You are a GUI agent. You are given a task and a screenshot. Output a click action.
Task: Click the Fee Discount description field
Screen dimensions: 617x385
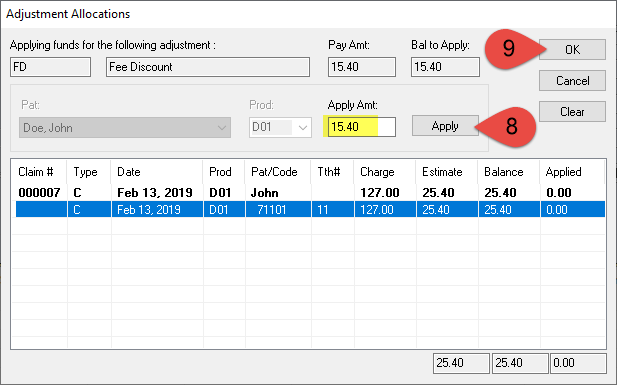point(208,67)
